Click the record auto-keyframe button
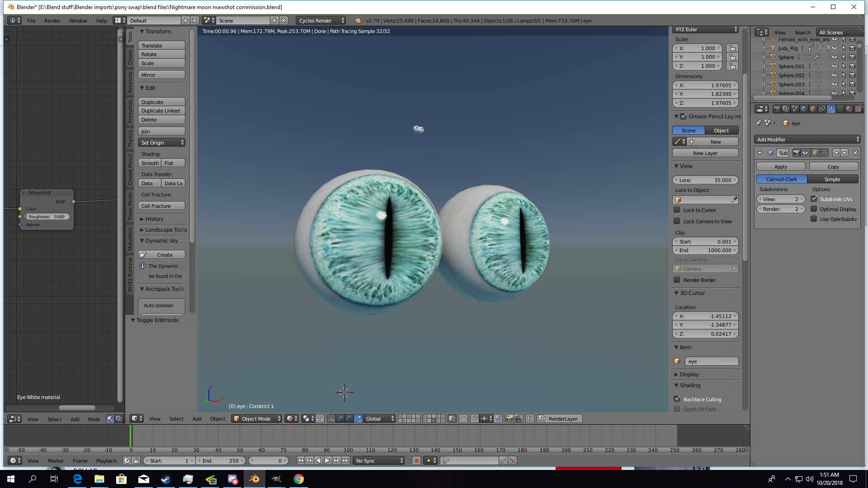The image size is (868, 488). (416, 460)
